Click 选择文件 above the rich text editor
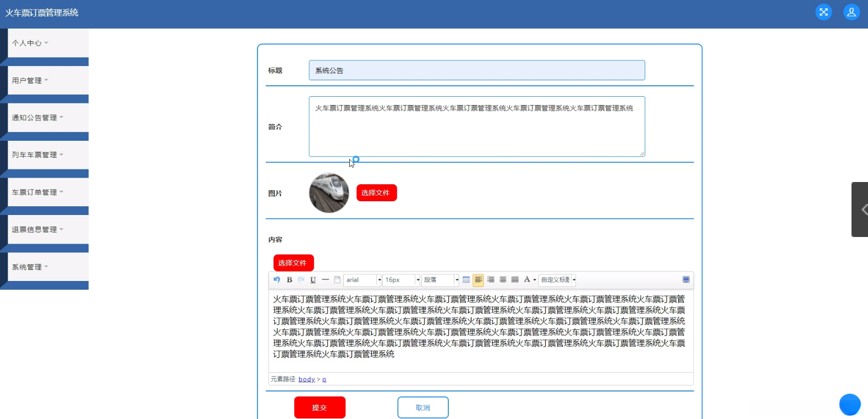The width and height of the screenshot is (868, 419). (x=293, y=263)
